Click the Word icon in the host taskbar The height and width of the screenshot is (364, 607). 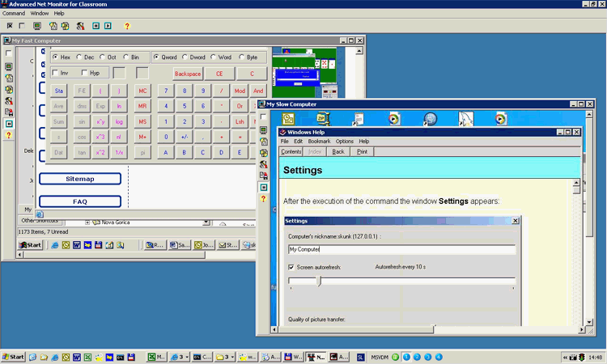78,357
